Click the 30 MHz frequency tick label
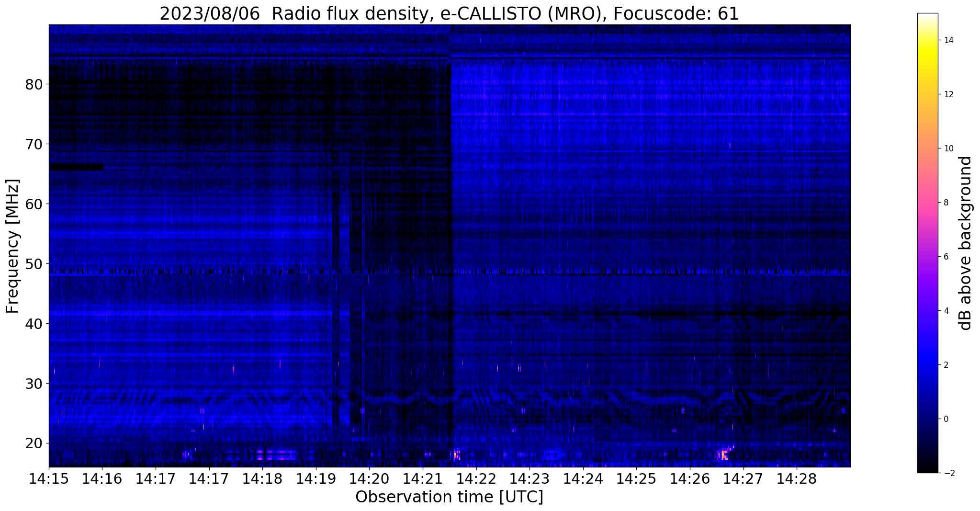980x511 pixels. tap(34, 384)
